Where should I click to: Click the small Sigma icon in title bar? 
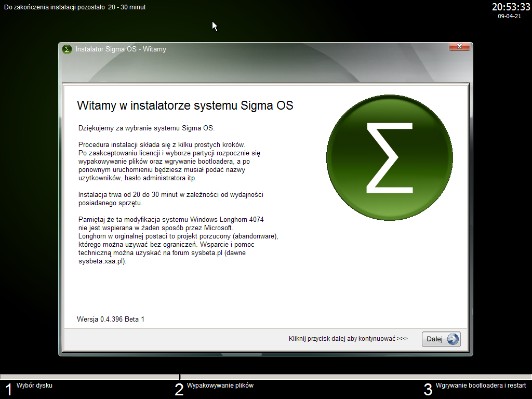(66, 49)
